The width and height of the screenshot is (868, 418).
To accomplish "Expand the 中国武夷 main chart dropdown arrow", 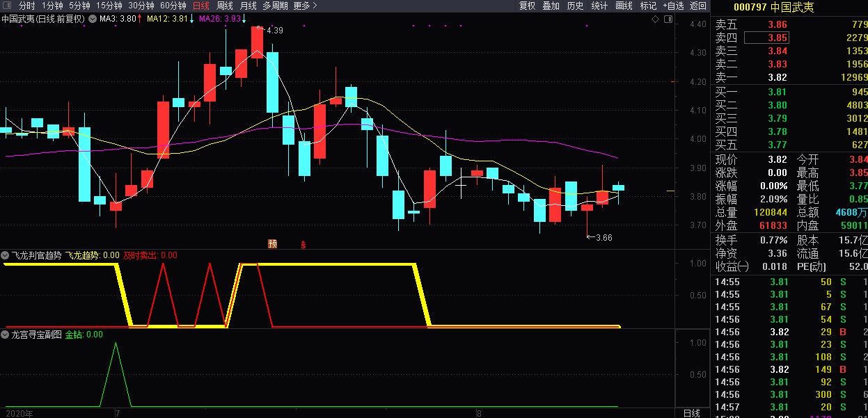I will click(x=93, y=19).
